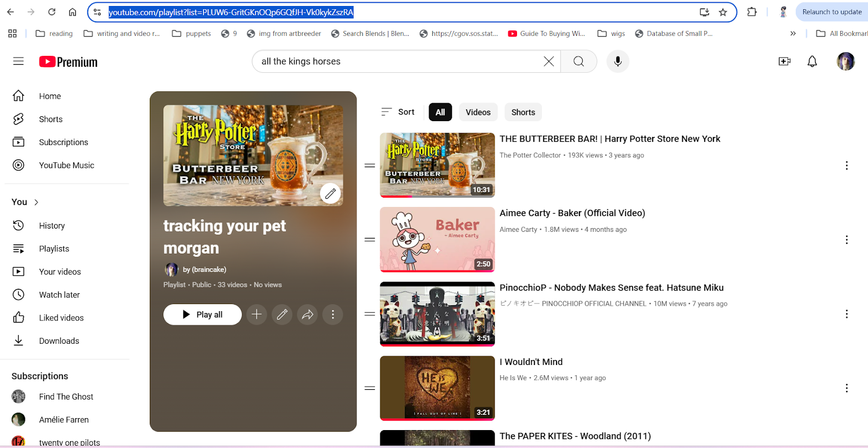The height and width of the screenshot is (448, 868).
Task: Select the Videos filter chip
Action: pyautogui.click(x=478, y=112)
